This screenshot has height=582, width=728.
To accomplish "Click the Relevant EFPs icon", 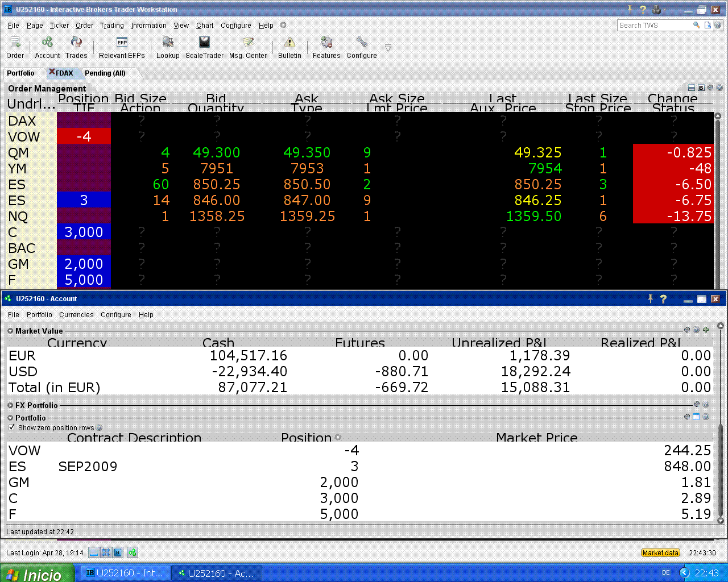I will [122, 43].
